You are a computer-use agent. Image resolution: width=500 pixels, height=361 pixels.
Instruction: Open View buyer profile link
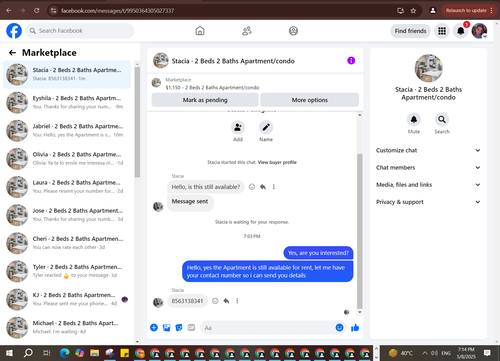[x=277, y=162]
